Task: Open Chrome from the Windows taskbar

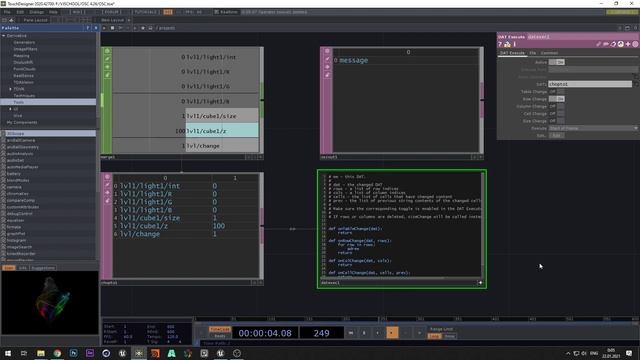Action: coord(57,353)
